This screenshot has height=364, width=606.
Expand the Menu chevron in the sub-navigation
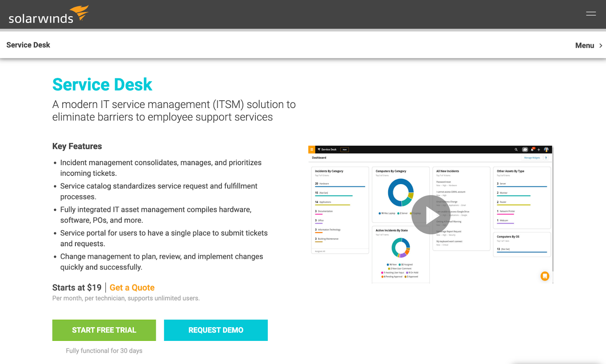point(600,45)
